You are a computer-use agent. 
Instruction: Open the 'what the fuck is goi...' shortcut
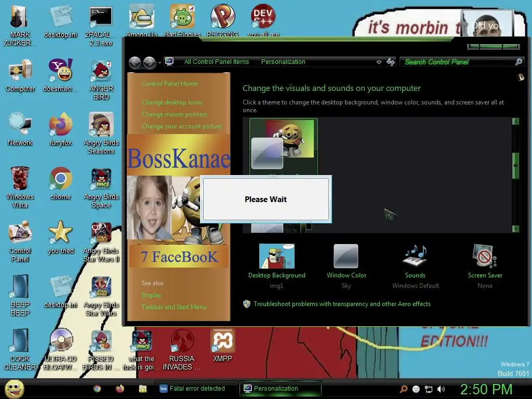tap(141, 349)
